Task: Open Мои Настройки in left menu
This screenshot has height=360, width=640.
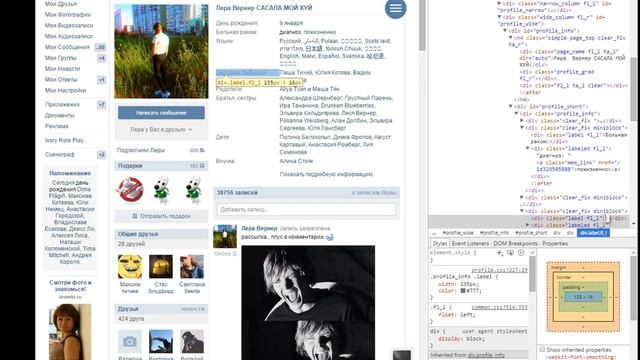Action: pos(65,91)
